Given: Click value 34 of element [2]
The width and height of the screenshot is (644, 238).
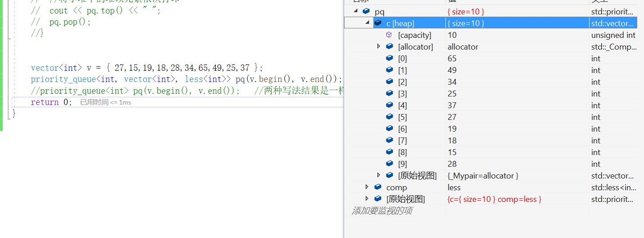Looking at the screenshot, I should (452, 82).
